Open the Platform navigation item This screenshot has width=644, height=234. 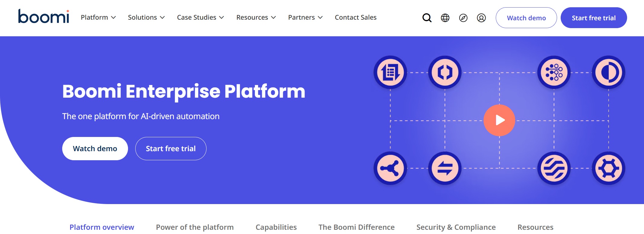click(x=95, y=18)
